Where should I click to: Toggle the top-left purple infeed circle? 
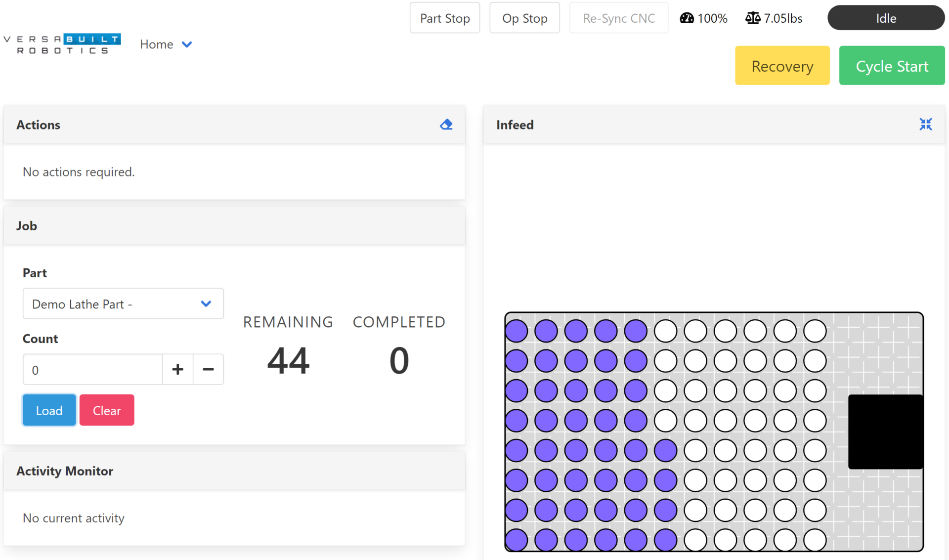point(517,331)
